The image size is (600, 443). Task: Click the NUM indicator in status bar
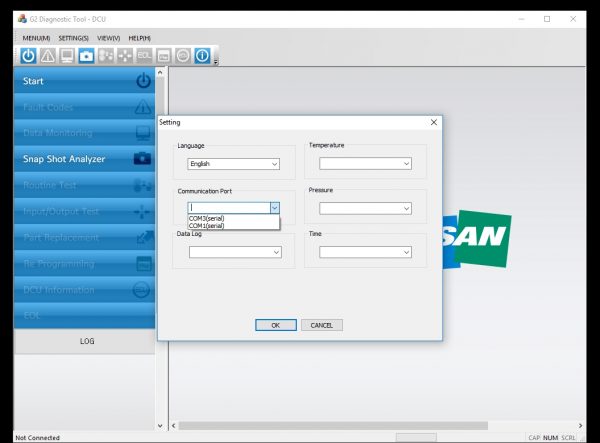pyautogui.click(x=550, y=438)
